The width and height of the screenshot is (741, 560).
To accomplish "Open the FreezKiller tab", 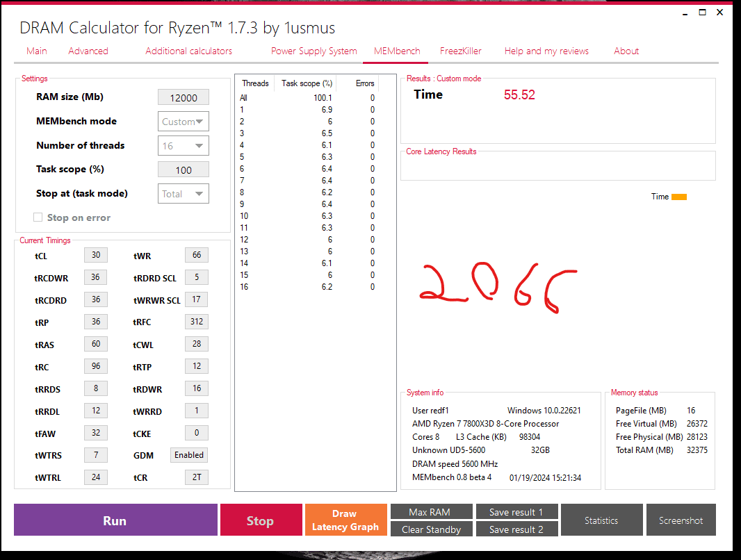I will click(x=461, y=51).
